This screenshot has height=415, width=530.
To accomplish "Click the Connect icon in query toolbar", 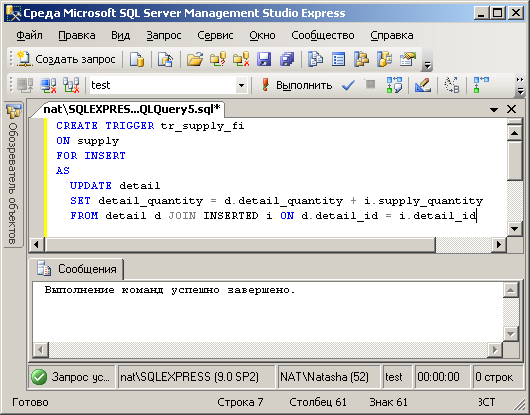I will [x=25, y=85].
